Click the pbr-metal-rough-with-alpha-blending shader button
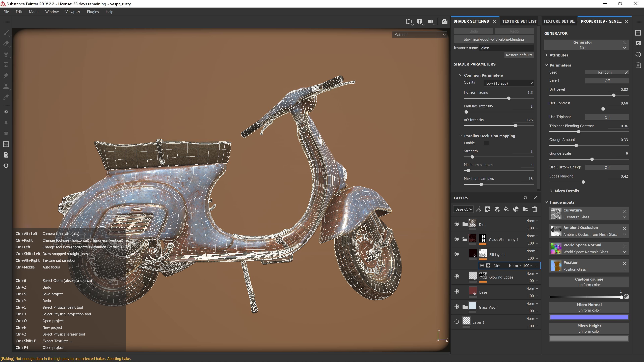The image size is (644, 362). click(x=494, y=40)
